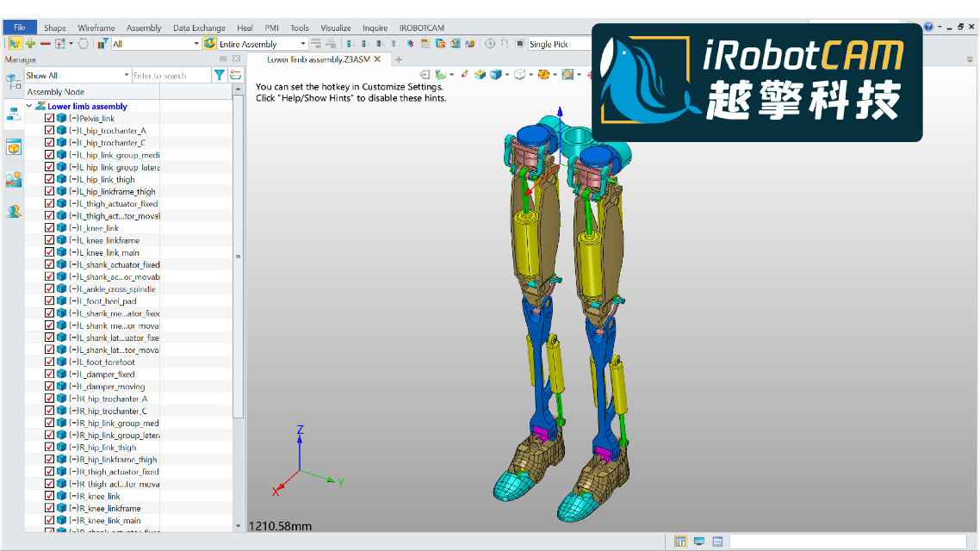This screenshot has height=551, width=980.
Task: Open the IROBOTCAM menu tab
Action: click(x=421, y=28)
